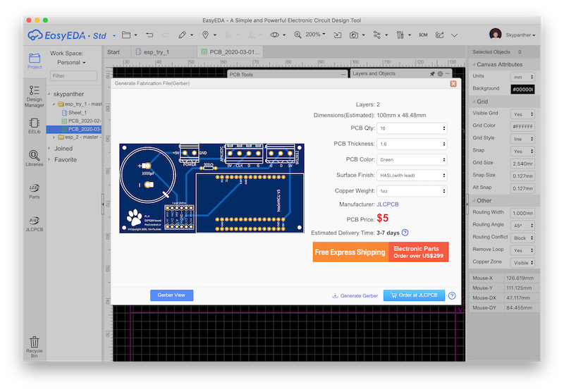
Task: Open the Skypanther account menu
Action: pyautogui.click(x=520, y=35)
